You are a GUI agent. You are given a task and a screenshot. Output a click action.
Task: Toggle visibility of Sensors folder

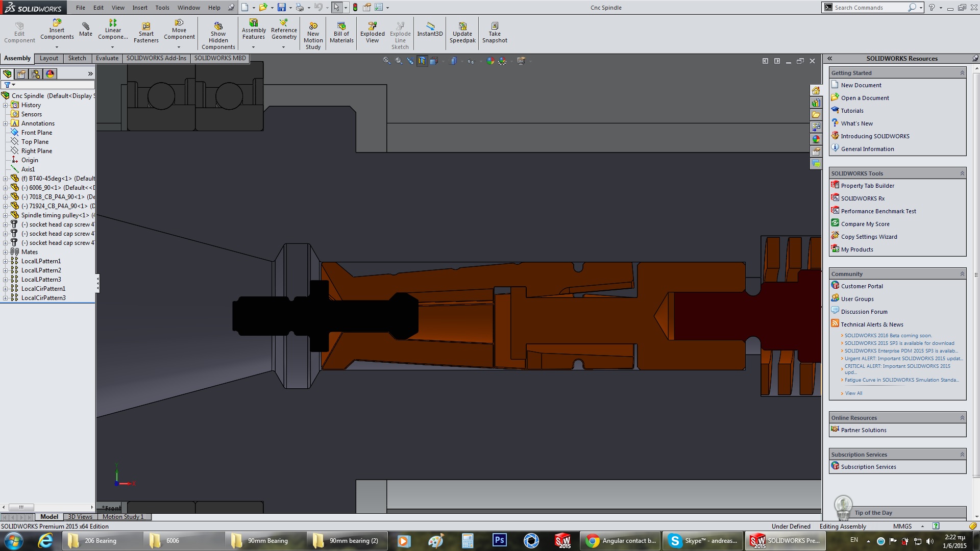(32, 114)
